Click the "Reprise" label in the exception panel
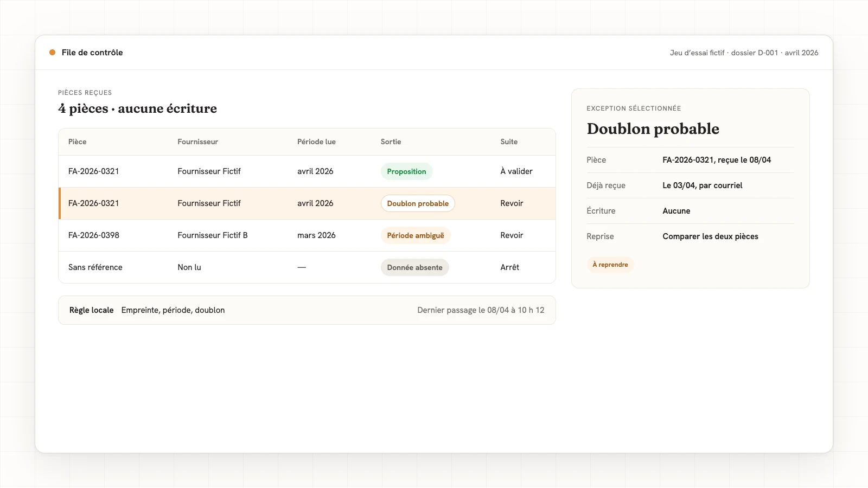Viewport: 868px width, 488px height. coord(601,236)
